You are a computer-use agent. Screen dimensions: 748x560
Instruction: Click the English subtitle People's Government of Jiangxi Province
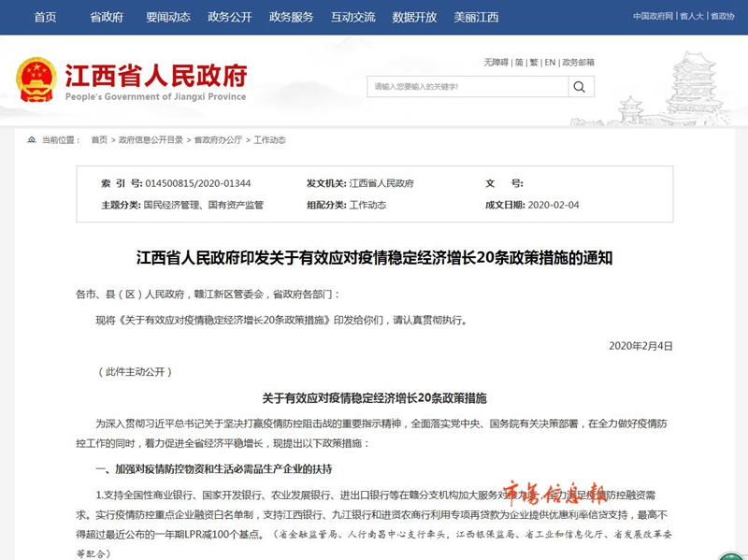click(155, 97)
